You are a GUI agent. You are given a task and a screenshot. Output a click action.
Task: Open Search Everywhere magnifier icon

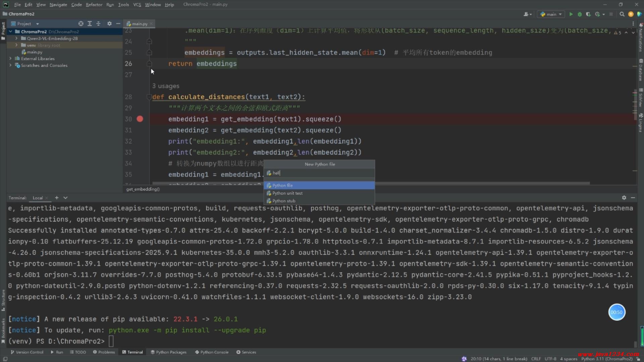pyautogui.click(x=622, y=14)
